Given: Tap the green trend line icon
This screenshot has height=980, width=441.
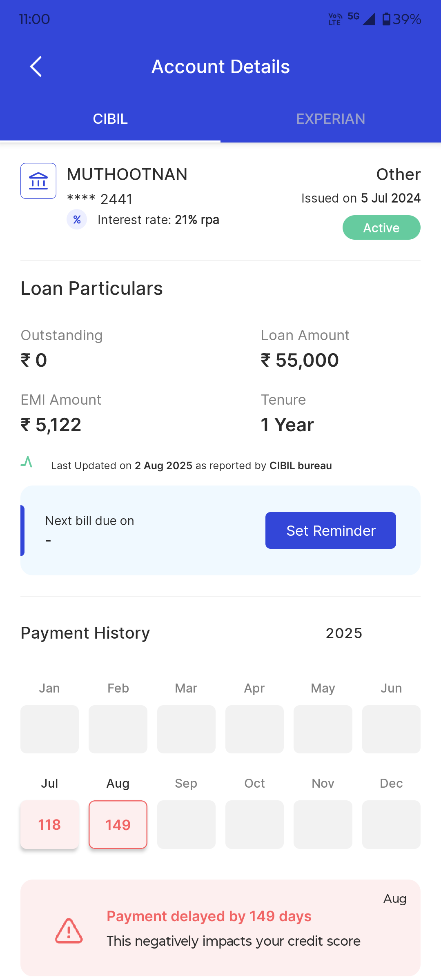Looking at the screenshot, I should tap(27, 462).
